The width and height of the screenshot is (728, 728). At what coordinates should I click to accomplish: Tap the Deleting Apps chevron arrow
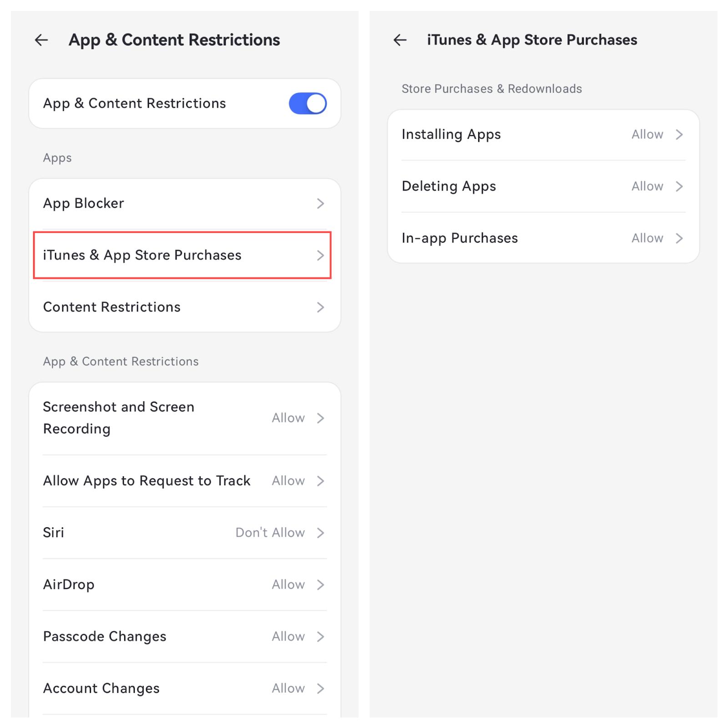coord(679,187)
